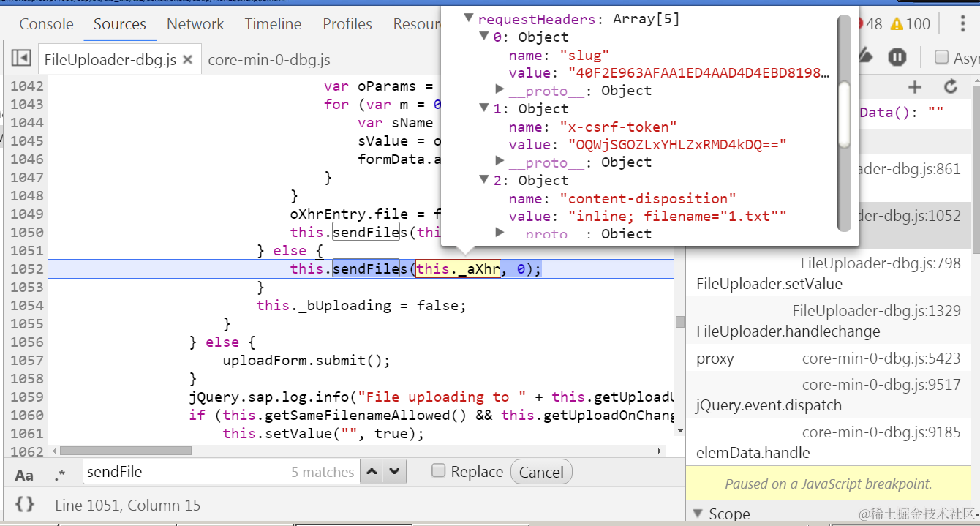Go to next search match

[395, 472]
